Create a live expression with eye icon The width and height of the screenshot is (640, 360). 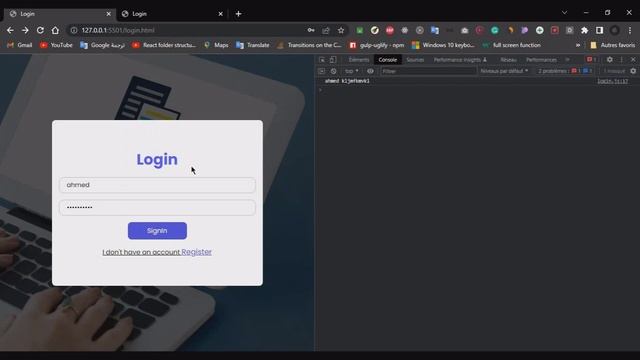pyautogui.click(x=370, y=71)
